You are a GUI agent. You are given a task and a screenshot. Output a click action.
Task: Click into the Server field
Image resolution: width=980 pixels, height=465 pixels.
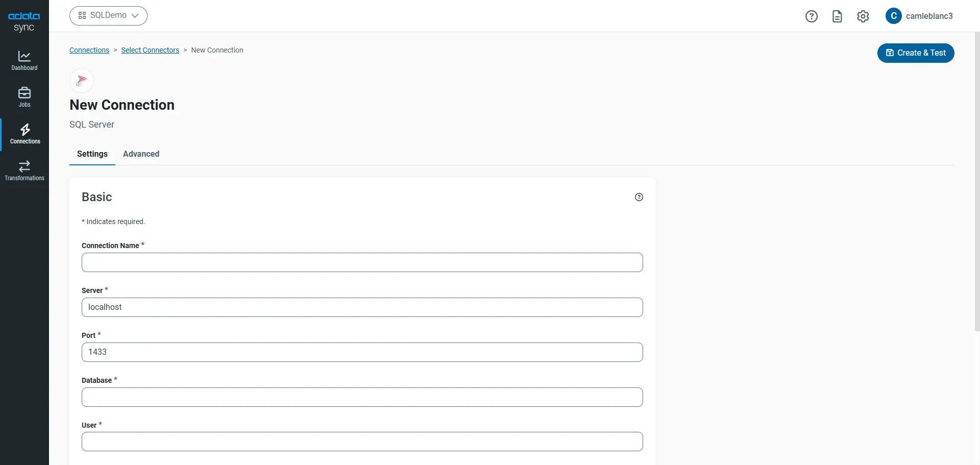click(362, 307)
